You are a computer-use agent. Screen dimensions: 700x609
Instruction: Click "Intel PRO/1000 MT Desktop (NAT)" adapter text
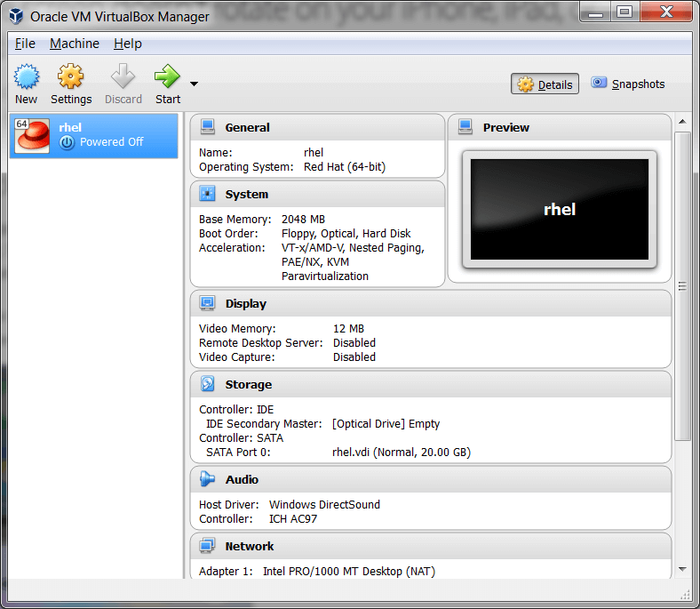[x=349, y=572]
